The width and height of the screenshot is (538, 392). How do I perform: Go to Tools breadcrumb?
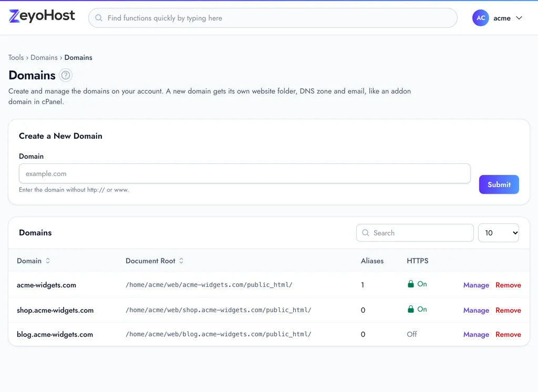pos(16,57)
